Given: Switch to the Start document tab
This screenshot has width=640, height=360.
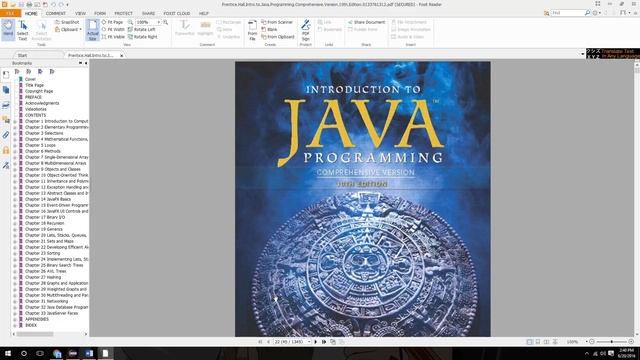Looking at the screenshot, I should coord(22,55).
